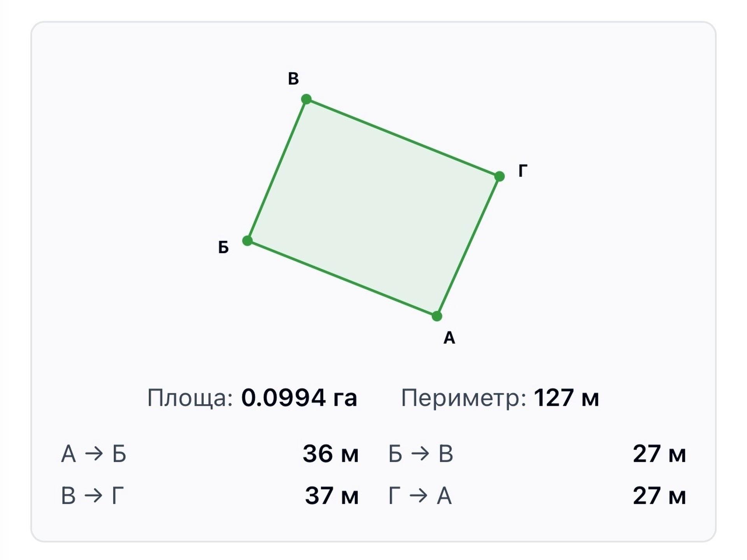This screenshot has height=560, width=747.
Task: Click the 36 м distance value
Action: coord(331,454)
